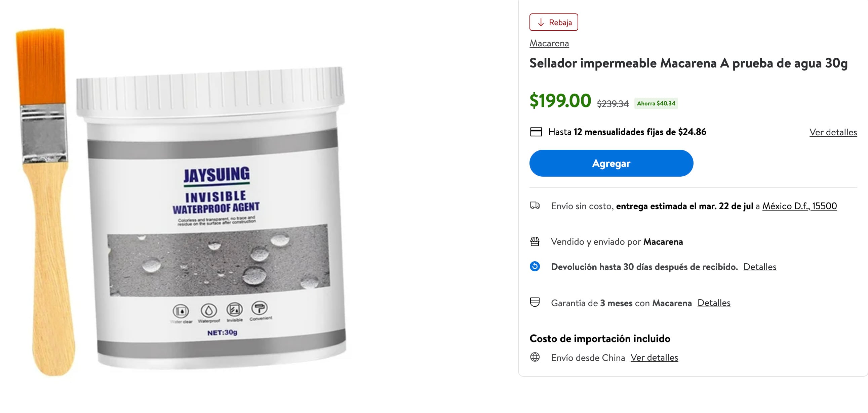868x413 pixels.
Task: Open Ver detalles for monthly installments
Action: [833, 132]
